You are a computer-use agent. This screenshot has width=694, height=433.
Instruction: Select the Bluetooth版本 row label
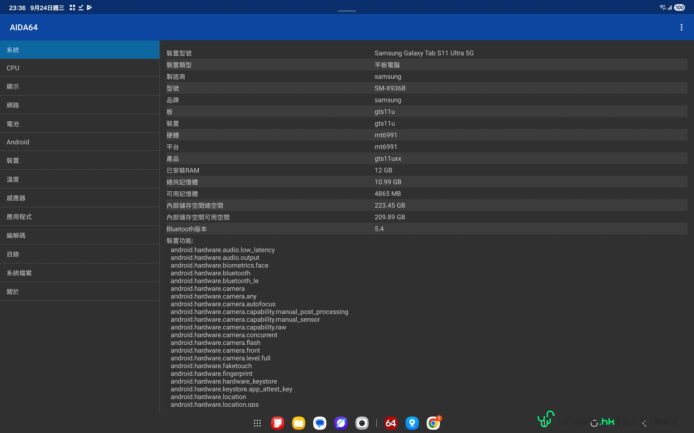[186, 229]
